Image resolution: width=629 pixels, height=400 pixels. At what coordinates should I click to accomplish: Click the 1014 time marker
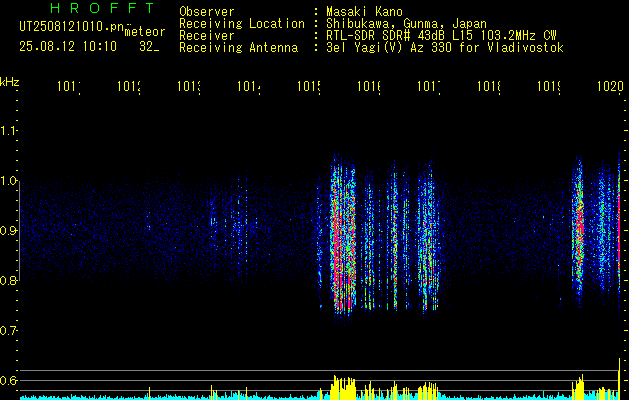pos(249,86)
